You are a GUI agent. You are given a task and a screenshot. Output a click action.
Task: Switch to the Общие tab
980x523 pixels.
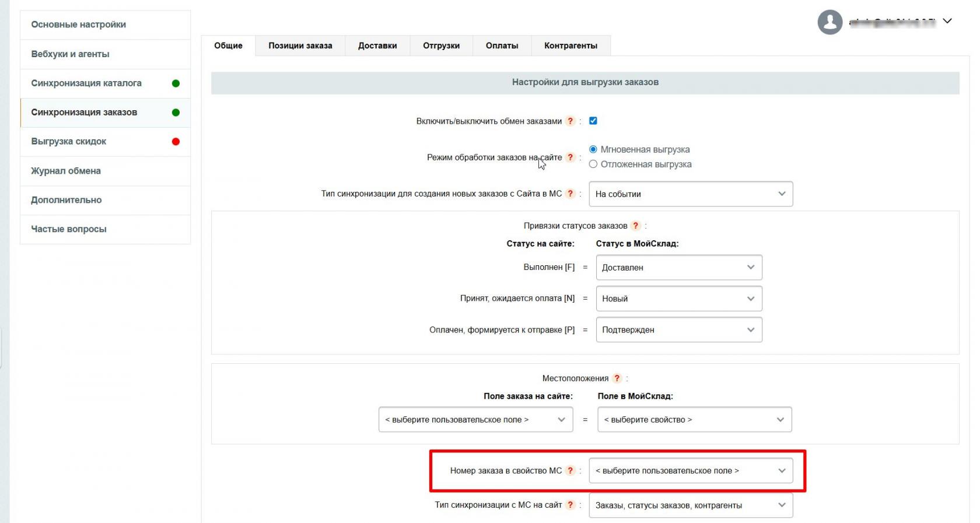(228, 45)
